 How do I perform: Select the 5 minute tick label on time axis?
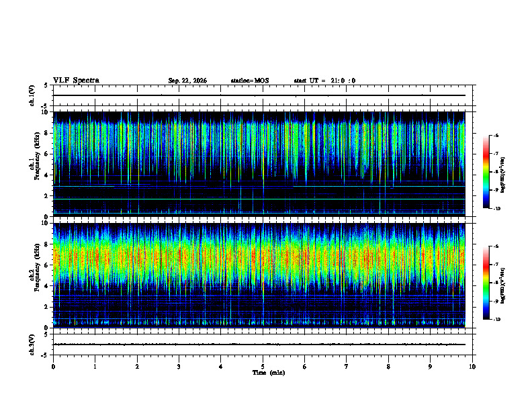263,367
